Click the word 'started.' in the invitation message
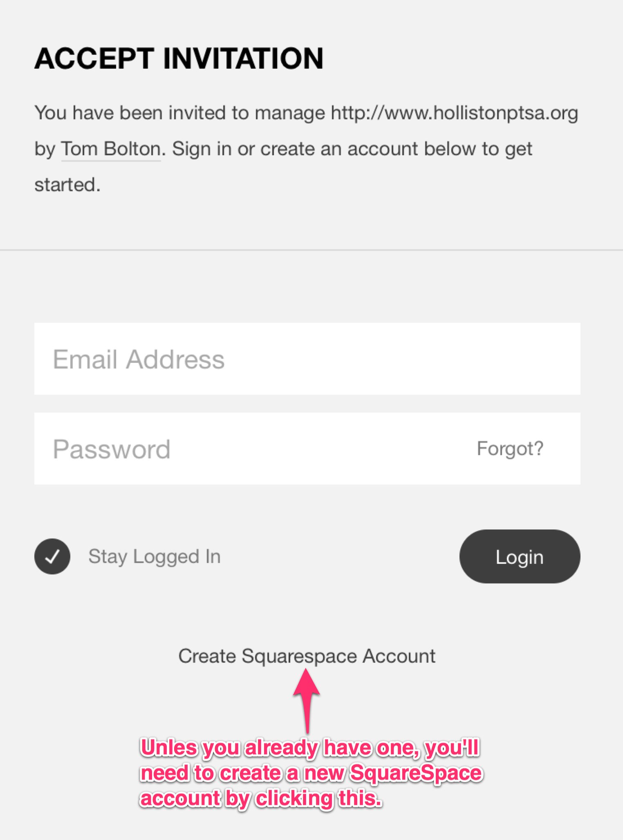 click(x=67, y=185)
